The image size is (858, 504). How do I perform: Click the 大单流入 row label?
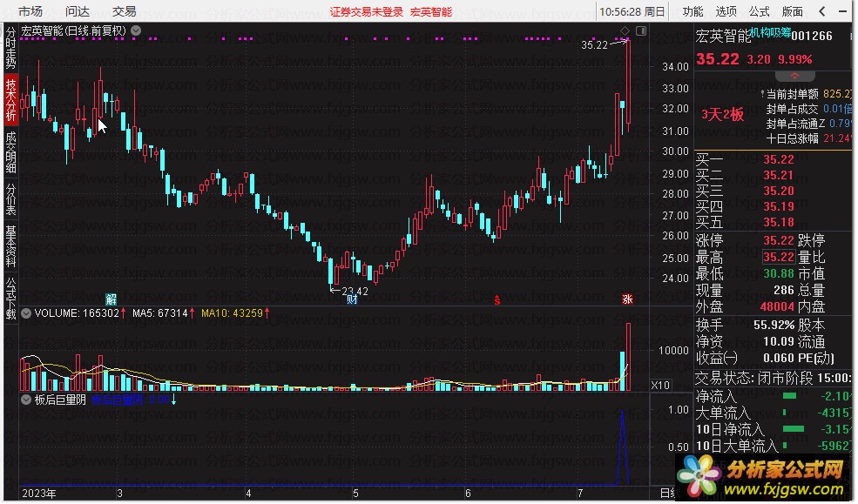pyautogui.click(x=723, y=413)
